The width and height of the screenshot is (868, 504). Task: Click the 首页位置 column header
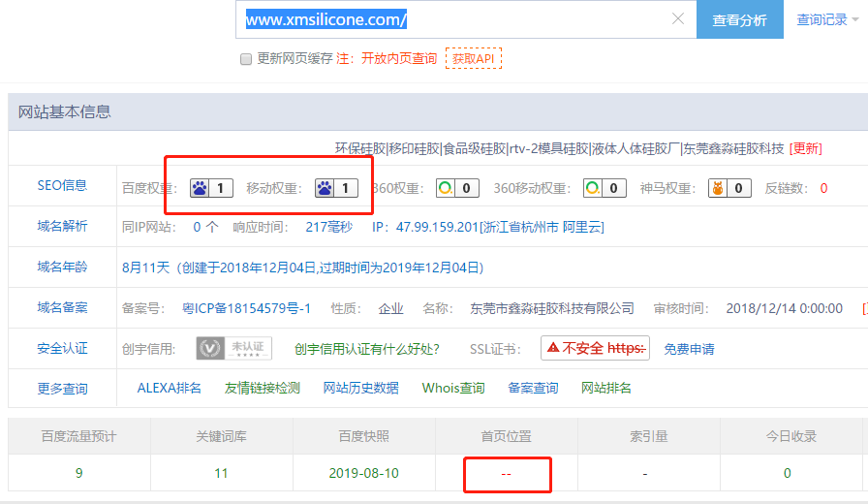coord(506,436)
